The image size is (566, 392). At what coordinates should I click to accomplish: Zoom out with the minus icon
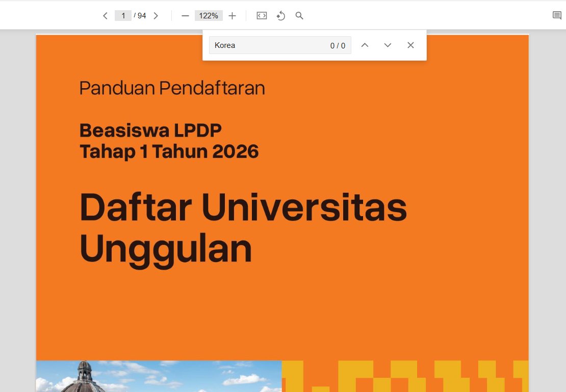click(185, 16)
